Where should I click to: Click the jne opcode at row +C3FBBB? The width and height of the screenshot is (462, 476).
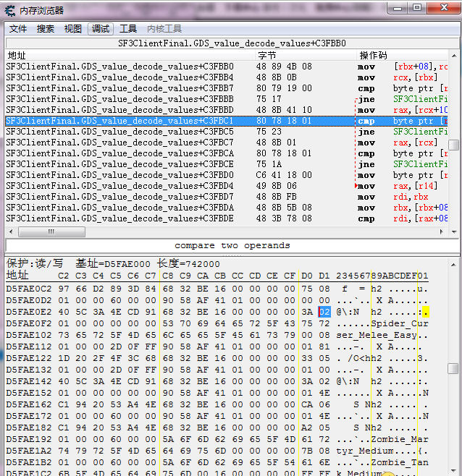coord(366,99)
